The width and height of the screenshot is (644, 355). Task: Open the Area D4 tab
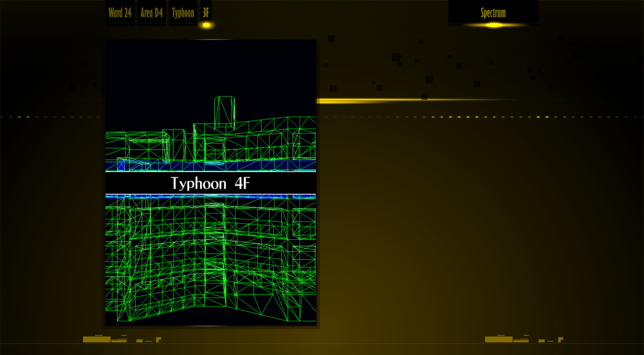(151, 13)
